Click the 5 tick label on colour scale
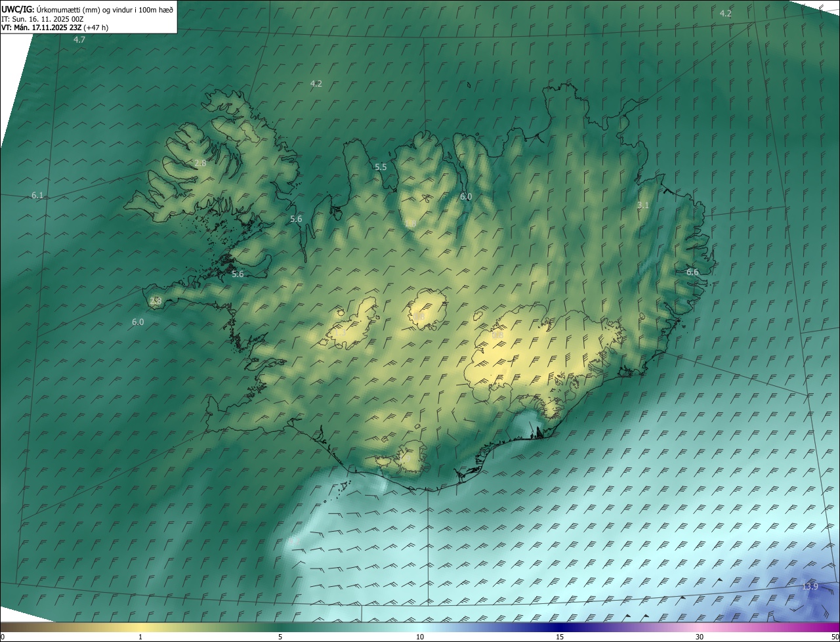 280,637
